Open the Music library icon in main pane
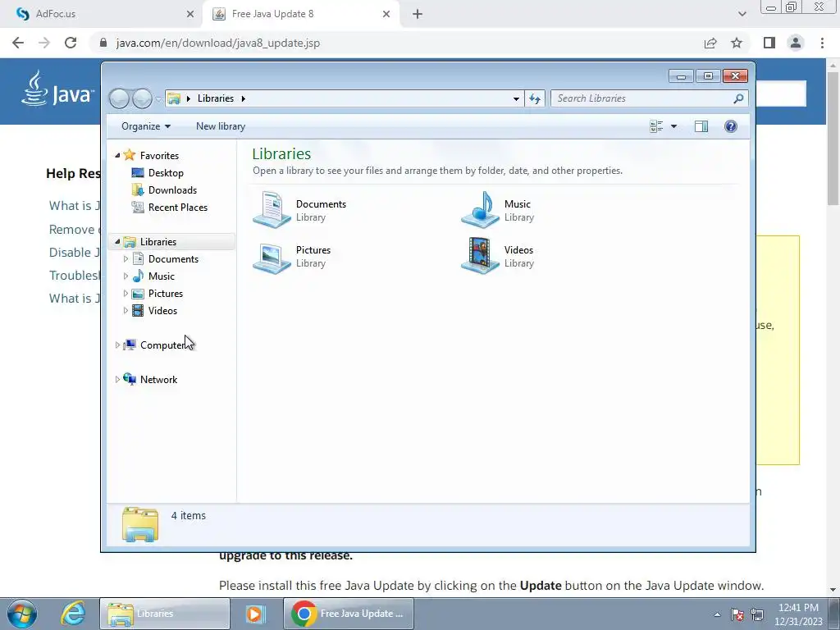This screenshot has width=840, height=630. pyautogui.click(x=481, y=210)
